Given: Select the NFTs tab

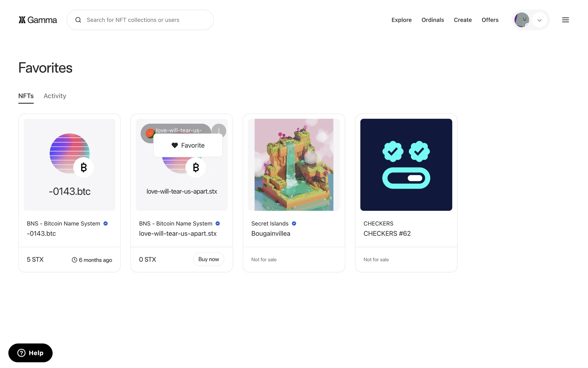Looking at the screenshot, I should tap(26, 96).
